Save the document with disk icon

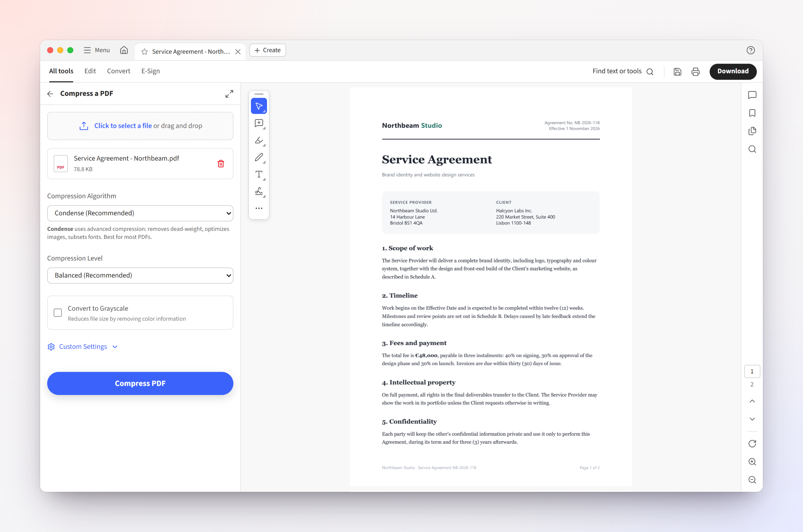pos(678,72)
